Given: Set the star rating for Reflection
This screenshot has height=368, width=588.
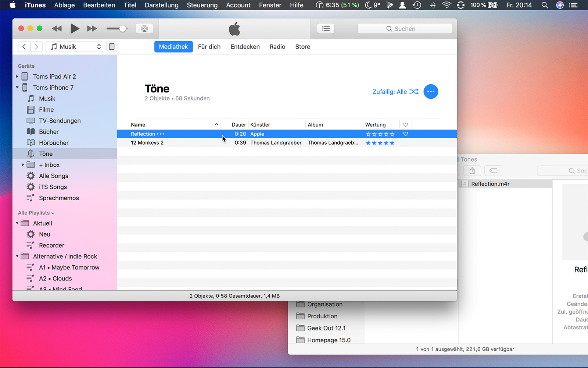Looking at the screenshot, I should tap(380, 134).
